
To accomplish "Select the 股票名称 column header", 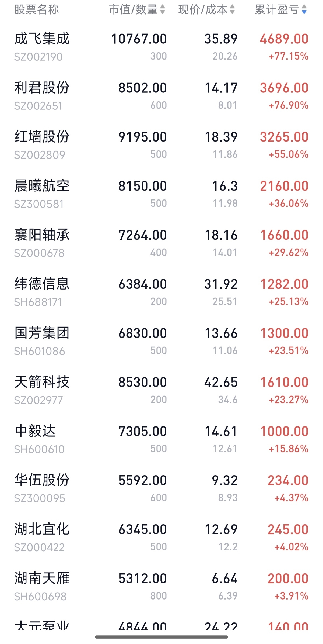I will [36, 10].
